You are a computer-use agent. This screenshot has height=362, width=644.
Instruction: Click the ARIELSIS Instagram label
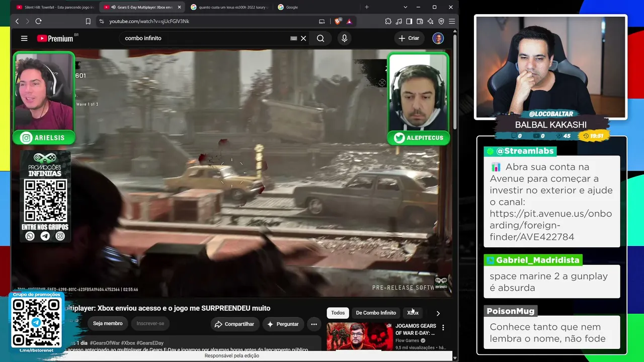44,138
